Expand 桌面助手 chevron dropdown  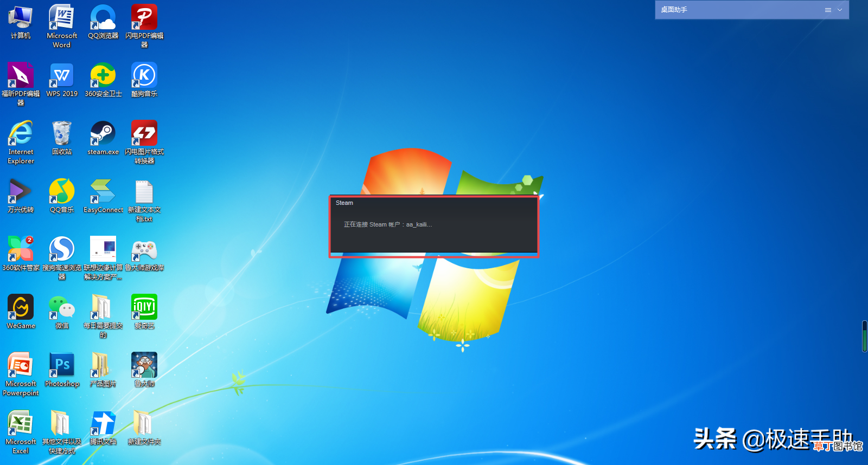840,10
